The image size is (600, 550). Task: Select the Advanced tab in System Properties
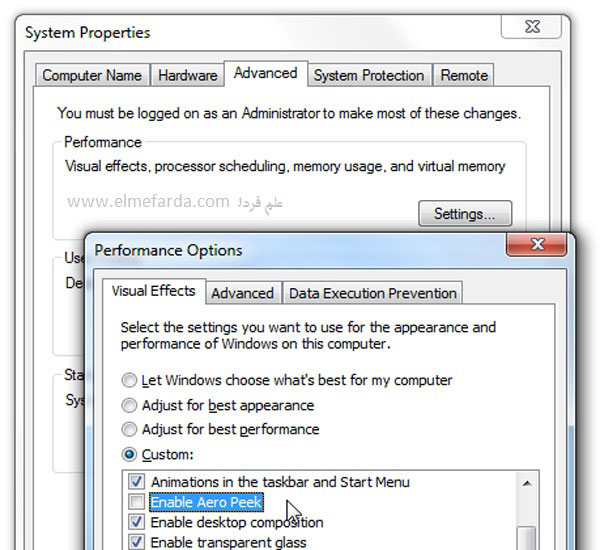coord(265,73)
